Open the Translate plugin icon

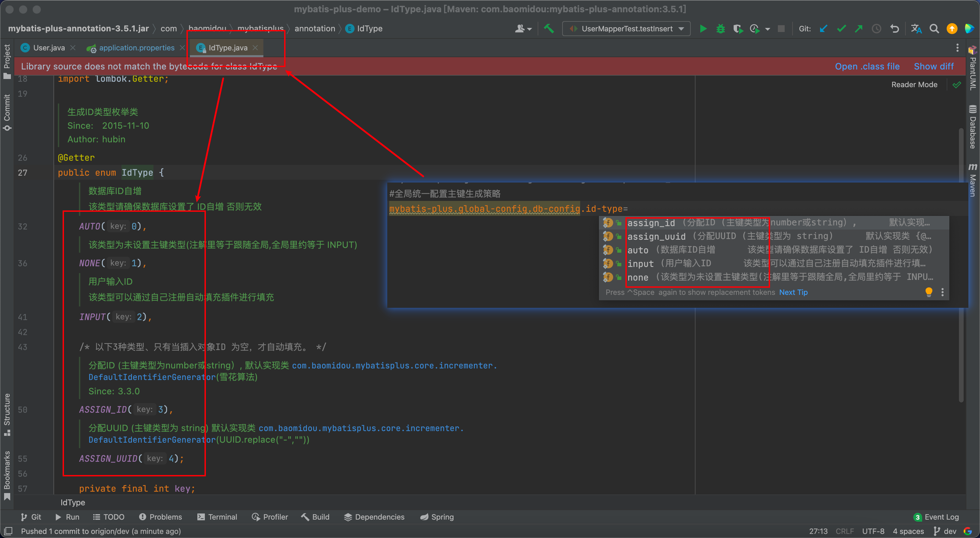pyautogui.click(x=916, y=29)
